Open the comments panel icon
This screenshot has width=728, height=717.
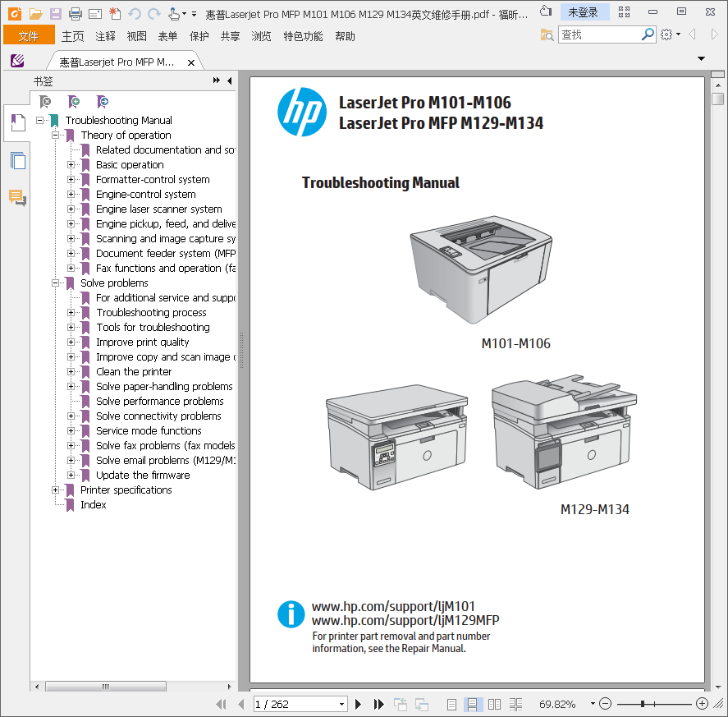point(17,197)
